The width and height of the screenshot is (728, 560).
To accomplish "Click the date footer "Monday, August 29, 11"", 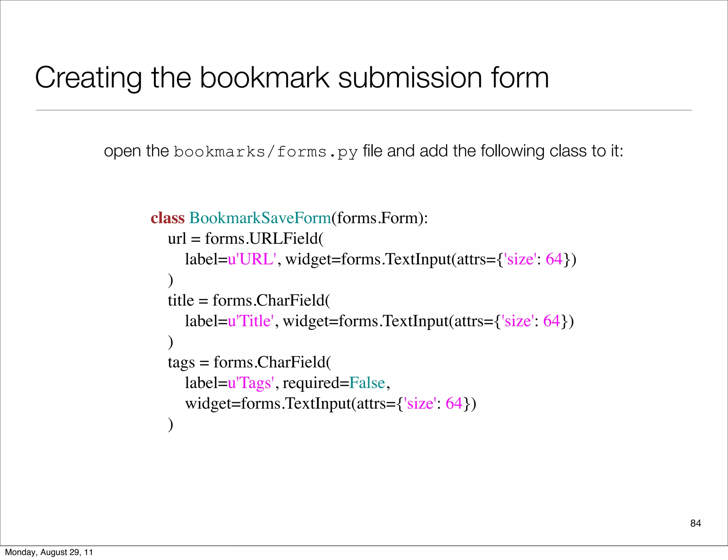I will point(49,552).
